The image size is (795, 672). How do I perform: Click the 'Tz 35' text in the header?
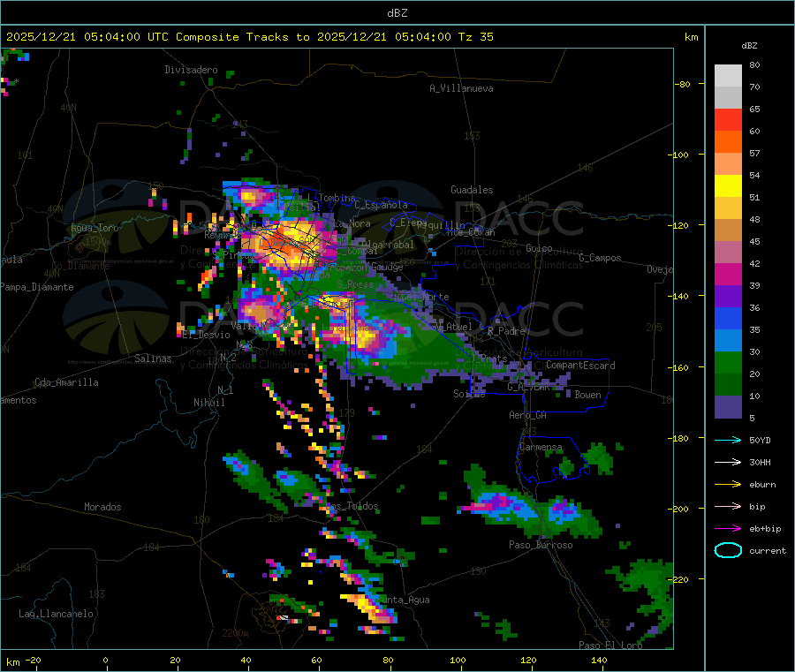coord(475,37)
